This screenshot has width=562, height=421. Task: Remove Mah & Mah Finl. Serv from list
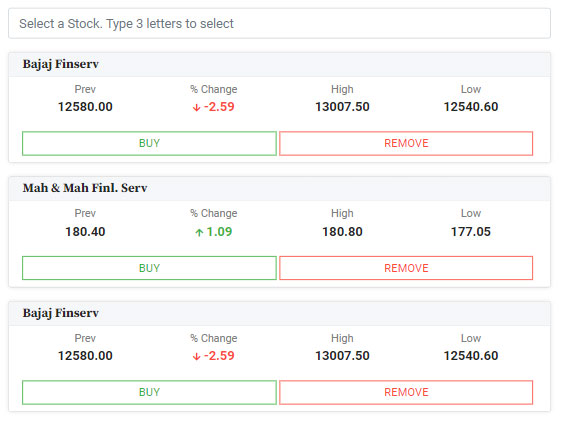click(x=406, y=268)
